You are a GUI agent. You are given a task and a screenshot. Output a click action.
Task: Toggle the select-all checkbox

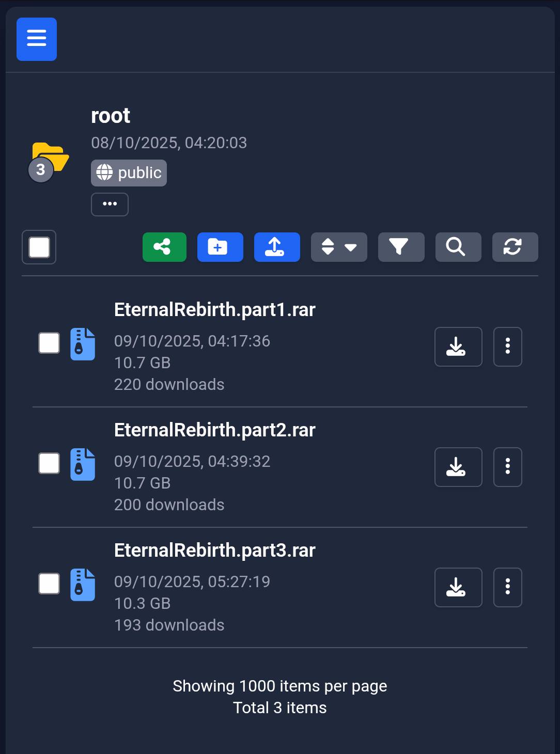(x=39, y=247)
